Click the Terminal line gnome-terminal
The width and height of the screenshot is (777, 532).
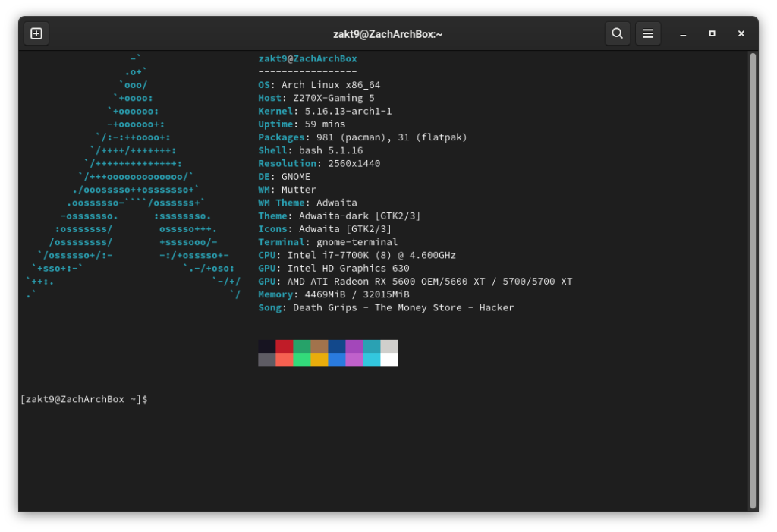coord(328,242)
